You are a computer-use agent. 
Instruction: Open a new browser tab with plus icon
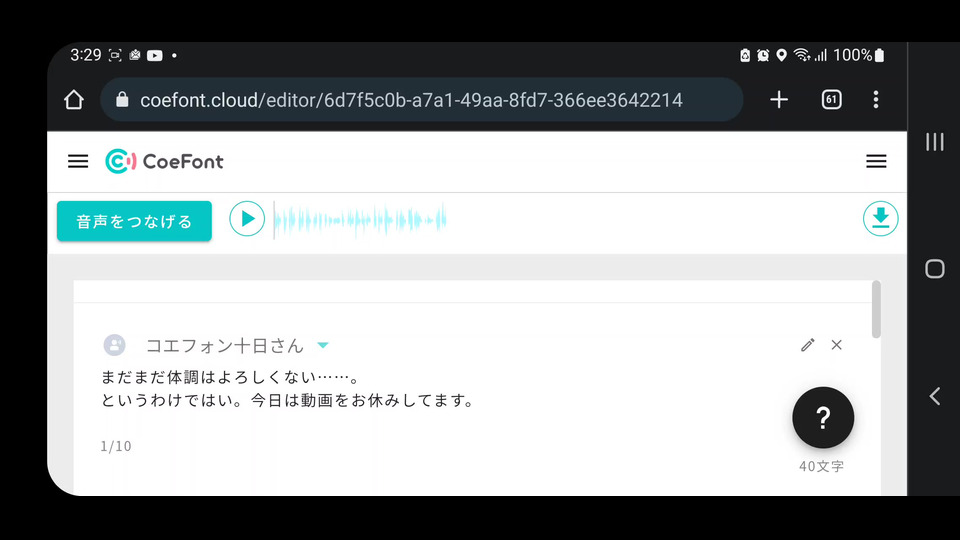pos(779,99)
